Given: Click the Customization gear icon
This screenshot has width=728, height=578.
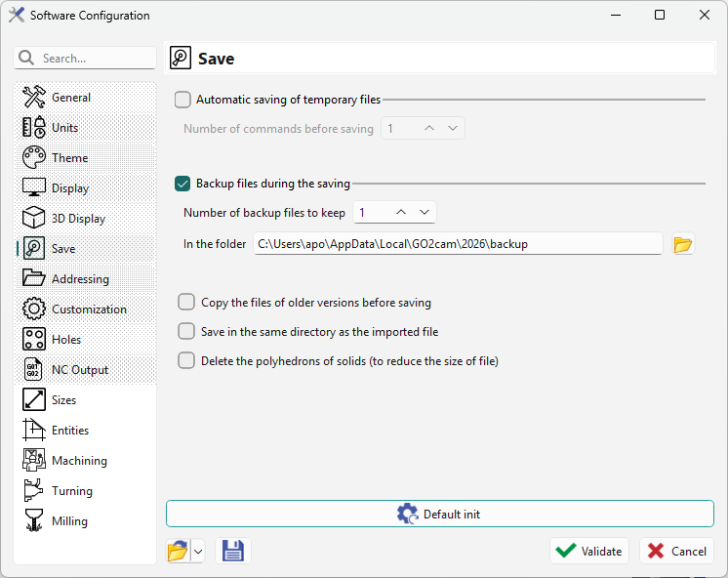Looking at the screenshot, I should [x=34, y=310].
